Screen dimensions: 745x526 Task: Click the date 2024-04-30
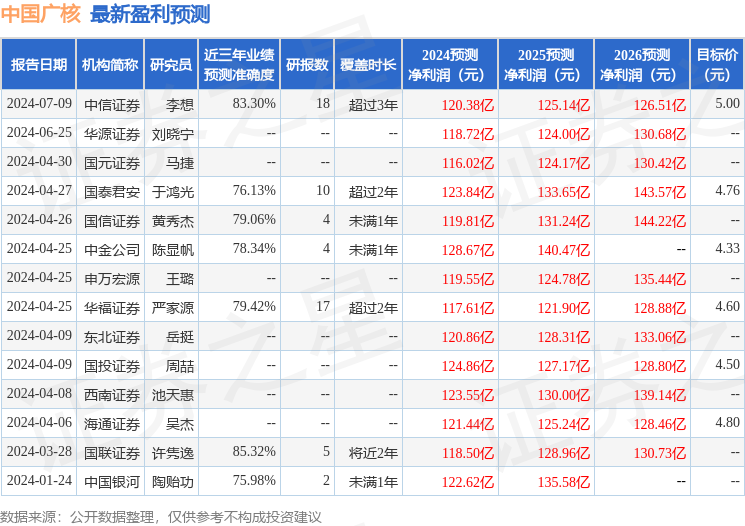coord(39,161)
